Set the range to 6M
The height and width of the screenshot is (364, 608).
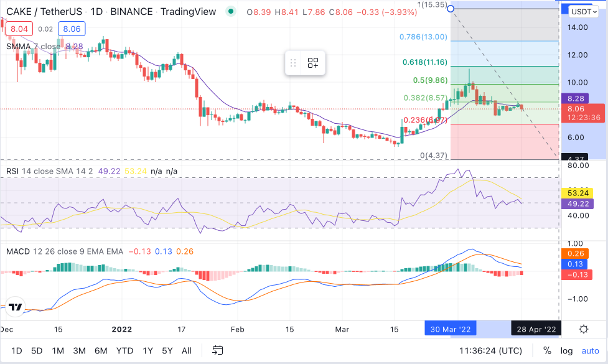[101, 351]
